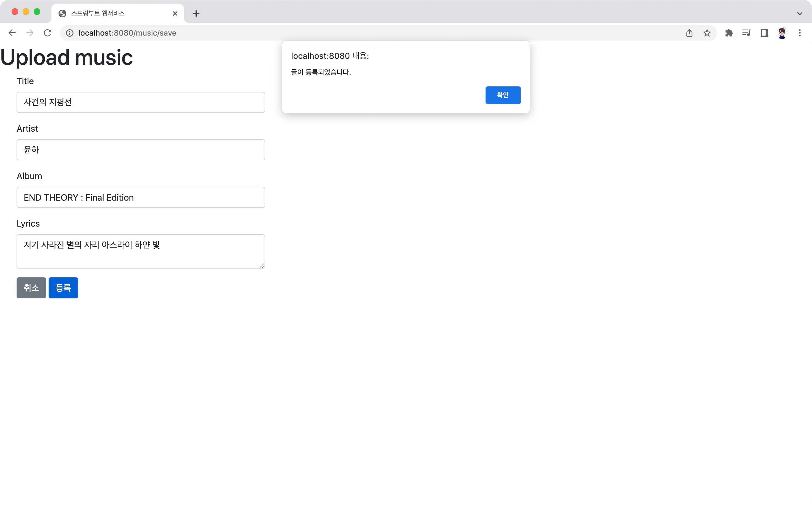Click the Lyrics text area
This screenshot has width=812, height=507.
141,251
